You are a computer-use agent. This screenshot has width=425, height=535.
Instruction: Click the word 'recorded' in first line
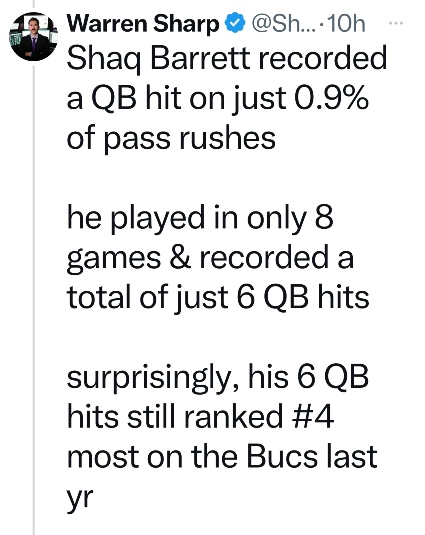[x=322, y=57]
